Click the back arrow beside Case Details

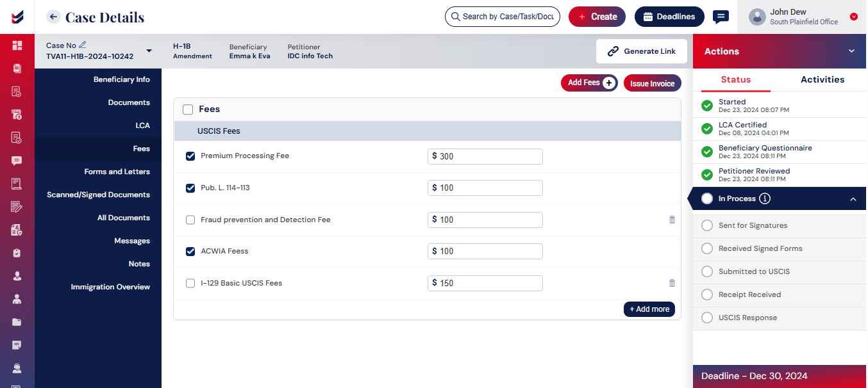tap(54, 17)
